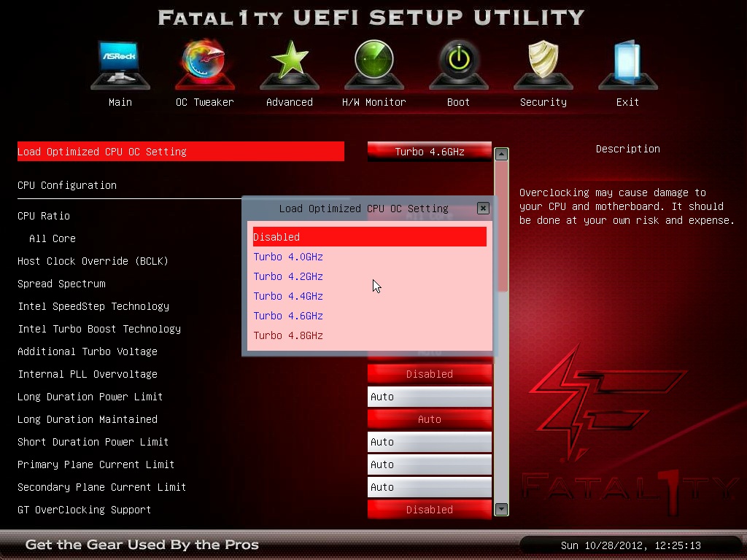
Task: Select Long Duration Power Limit label
Action: pyautogui.click(x=90, y=397)
